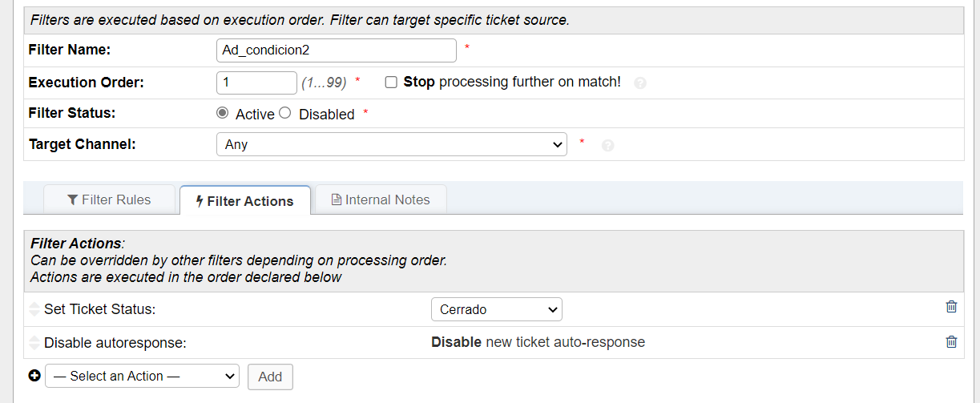Viewport: 980px width, 403px height.
Task: Expand the Cerrado ticket status dropdown
Action: (496, 309)
